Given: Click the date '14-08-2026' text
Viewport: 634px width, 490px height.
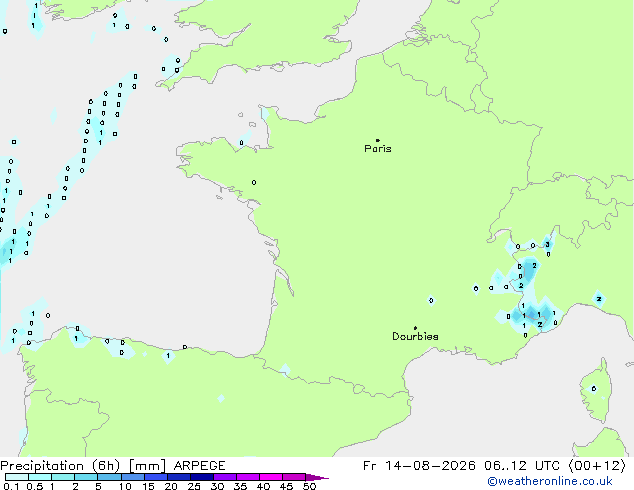Looking at the screenshot, I should pos(430,466).
